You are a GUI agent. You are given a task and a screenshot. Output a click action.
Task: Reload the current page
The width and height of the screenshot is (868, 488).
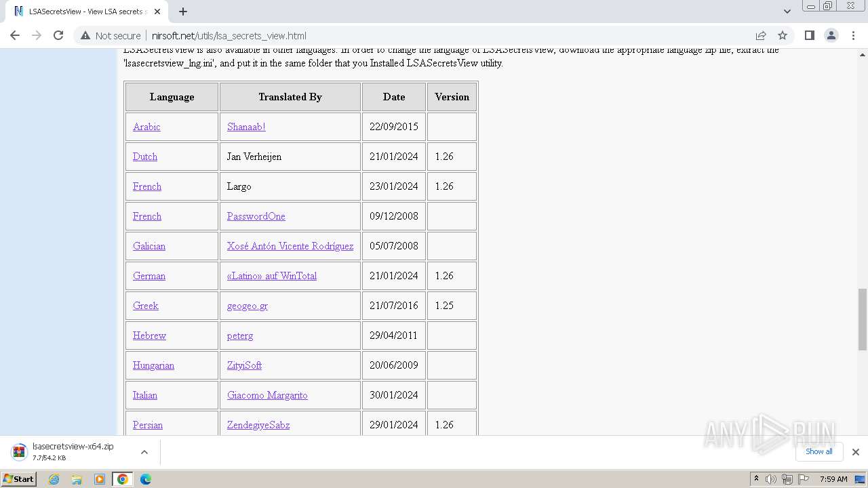(x=58, y=35)
